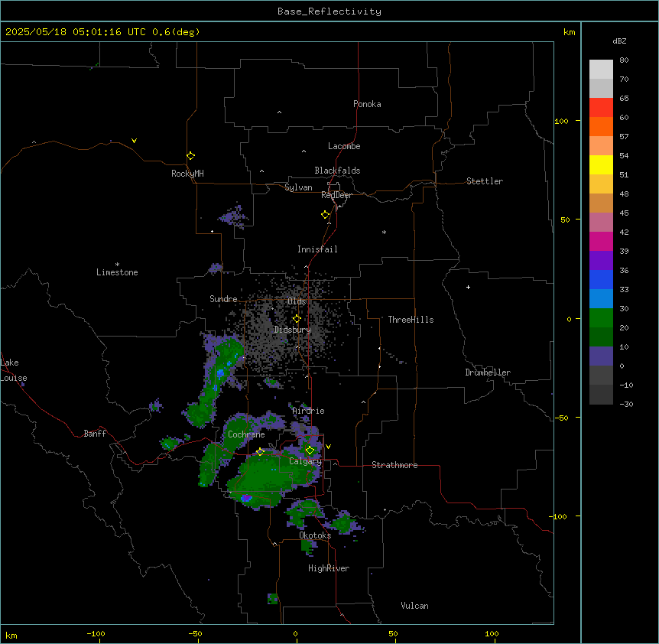Click the Innisfail city label
This screenshot has width=659, height=644.
(317, 249)
